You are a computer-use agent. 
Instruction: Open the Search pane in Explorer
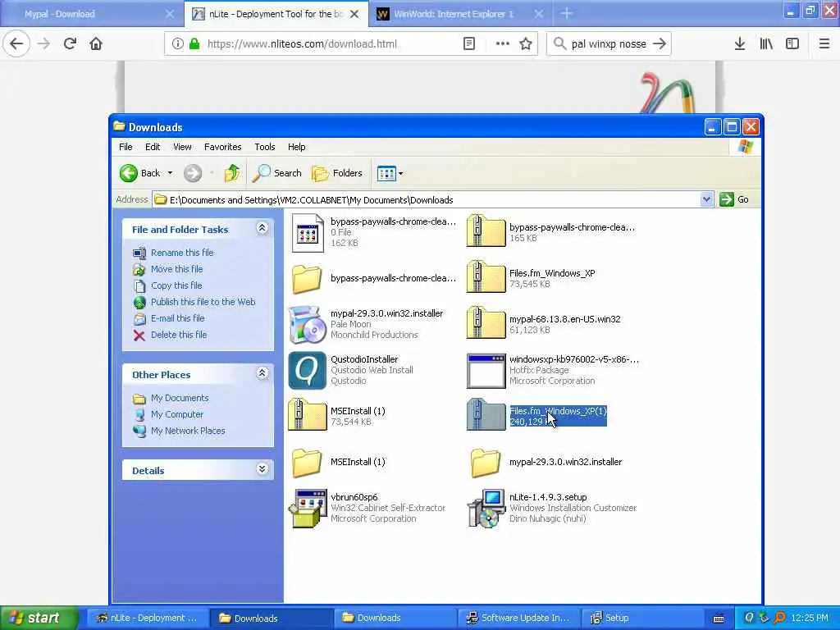277,173
